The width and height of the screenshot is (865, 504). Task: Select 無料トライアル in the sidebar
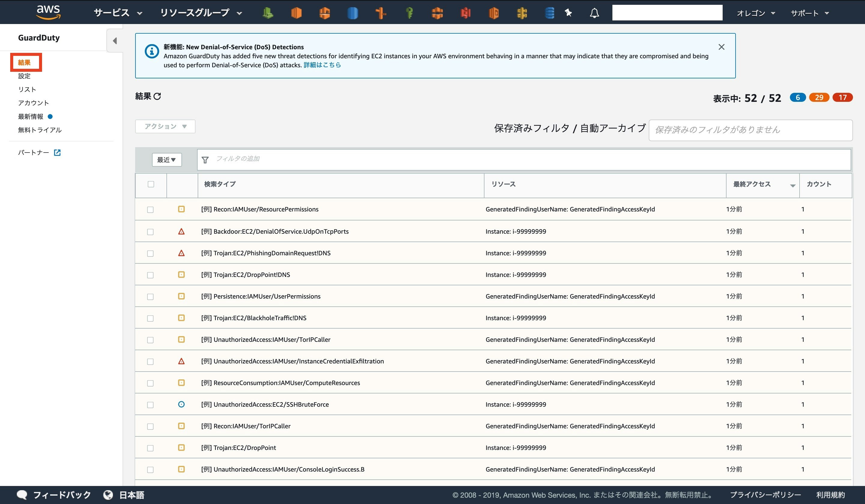coord(40,130)
